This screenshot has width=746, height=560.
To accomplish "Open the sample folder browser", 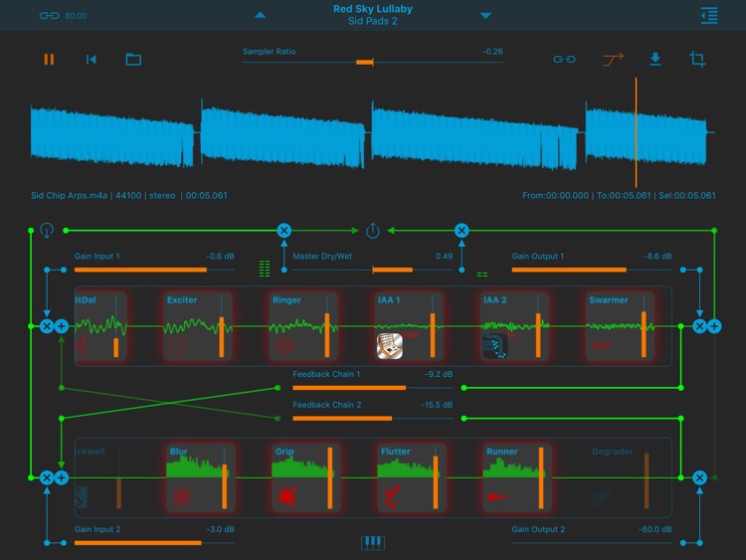I will point(133,60).
